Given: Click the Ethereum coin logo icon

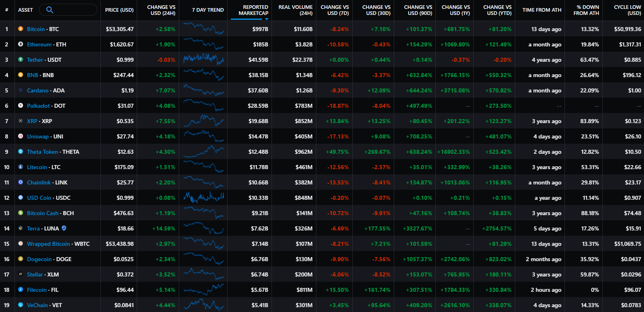Looking at the screenshot, I should (x=21, y=44).
